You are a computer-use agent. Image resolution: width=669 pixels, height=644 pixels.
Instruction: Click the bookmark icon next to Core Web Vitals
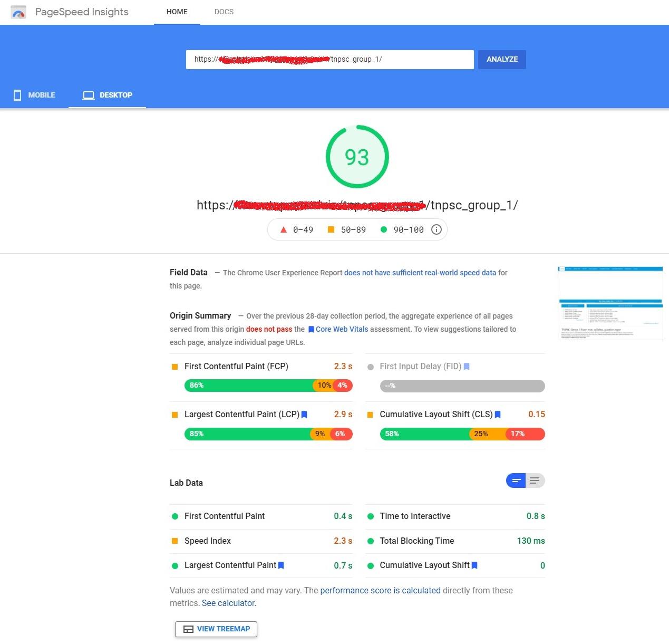click(311, 329)
